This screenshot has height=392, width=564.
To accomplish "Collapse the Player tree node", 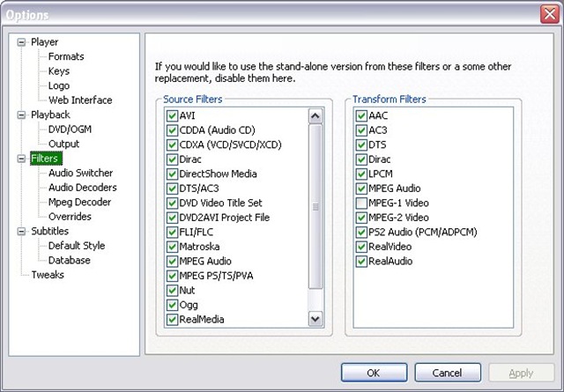I will point(23,42).
